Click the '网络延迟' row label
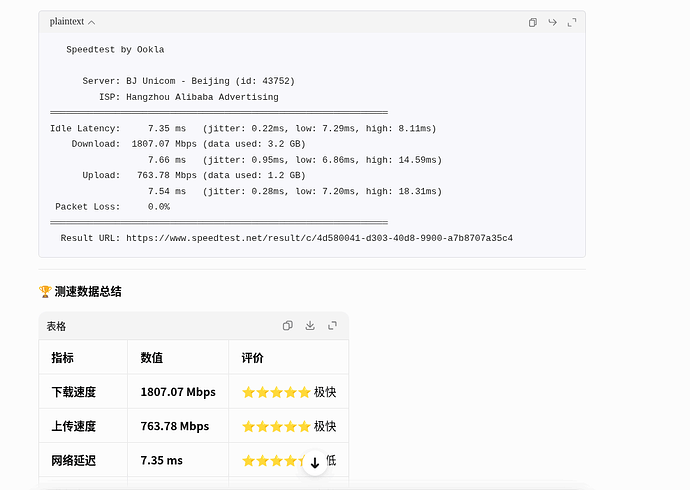This screenshot has height=490, width=690. pyautogui.click(x=73, y=460)
